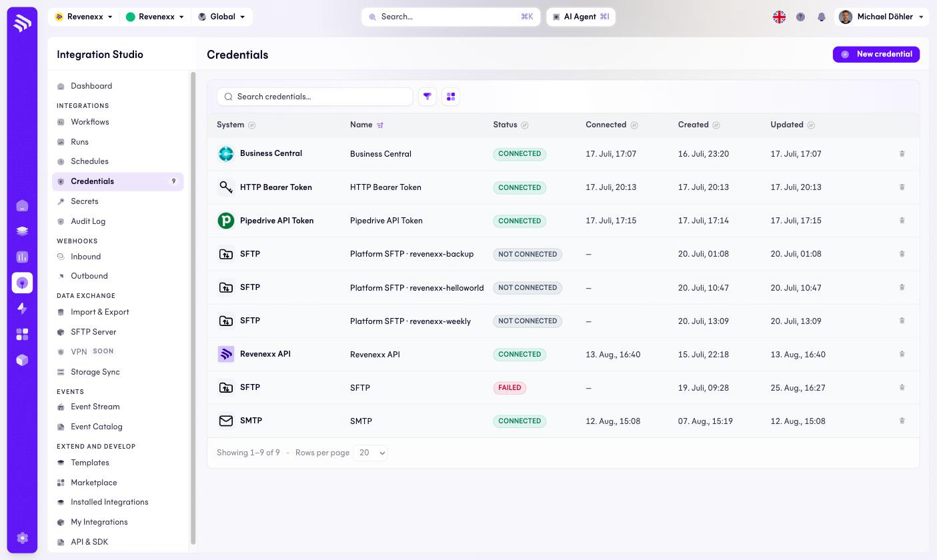The height and width of the screenshot is (560, 937).
Task: Sort by the Status column sort icon
Action: pos(525,125)
